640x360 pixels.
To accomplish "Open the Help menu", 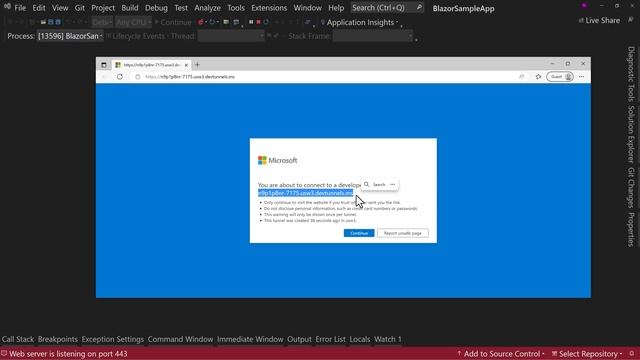I will (x=336, y=8).
